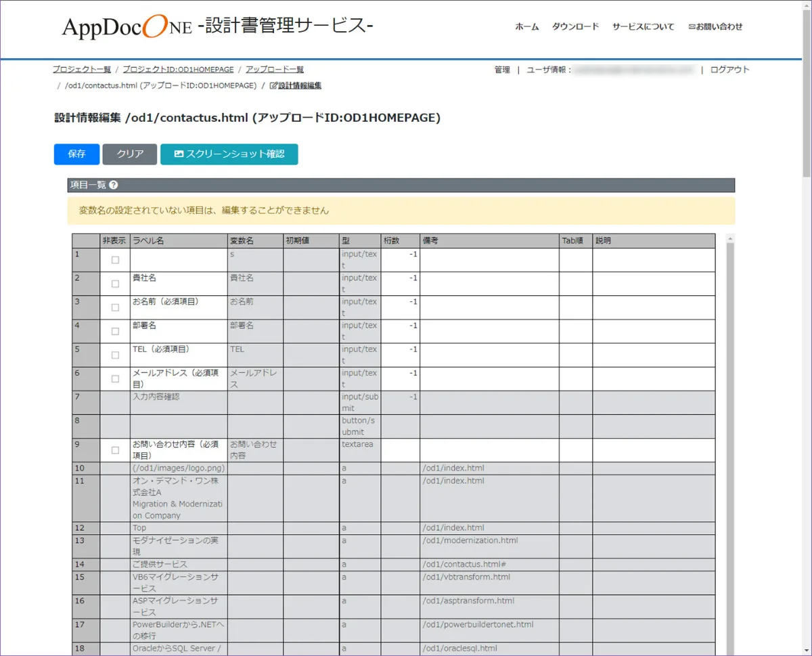Toggle 非表示 checkbox for 部署名 row

[x=115, y=331]
